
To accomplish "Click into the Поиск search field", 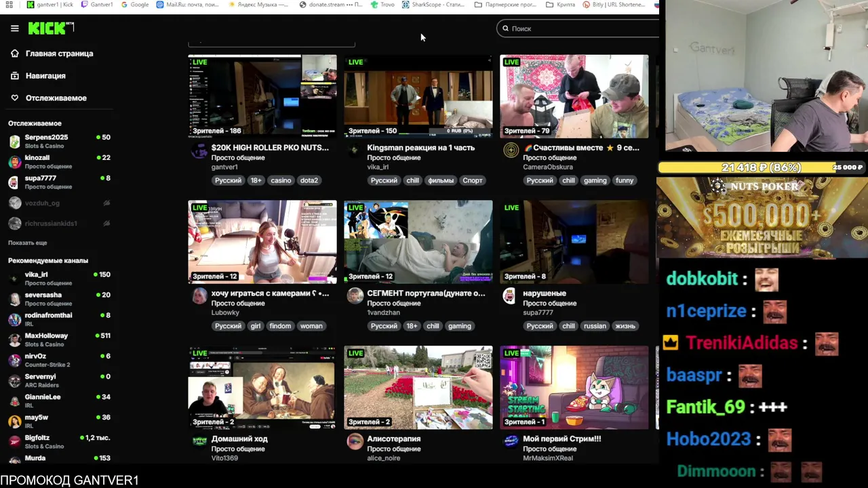I will [x=577, y=28].
